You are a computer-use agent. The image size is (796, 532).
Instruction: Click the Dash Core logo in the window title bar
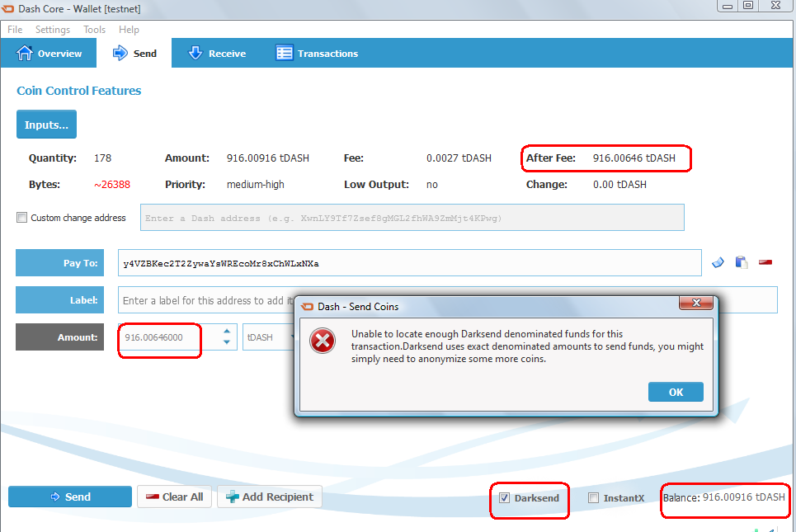coord(7,8)
